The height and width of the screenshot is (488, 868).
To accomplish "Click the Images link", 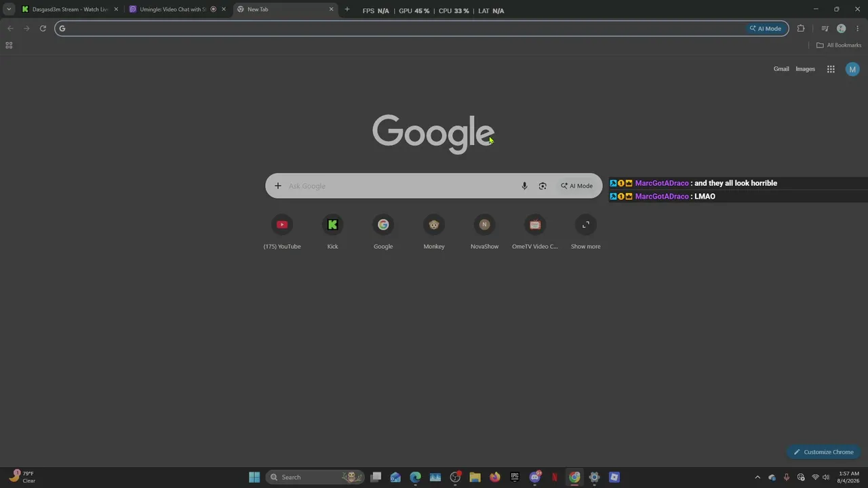I will pyautogui.click(x=805, y=69).
